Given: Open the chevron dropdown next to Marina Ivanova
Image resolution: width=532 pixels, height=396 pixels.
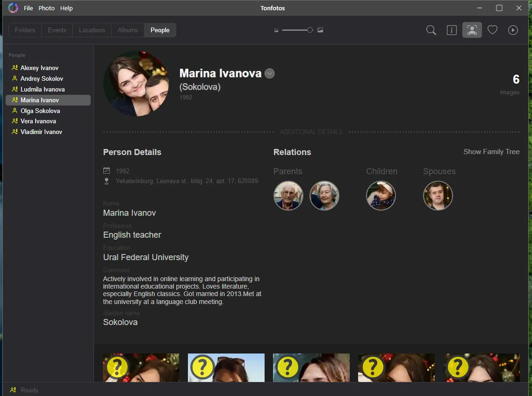Looking at the screenshot, I should click(270, 73).
